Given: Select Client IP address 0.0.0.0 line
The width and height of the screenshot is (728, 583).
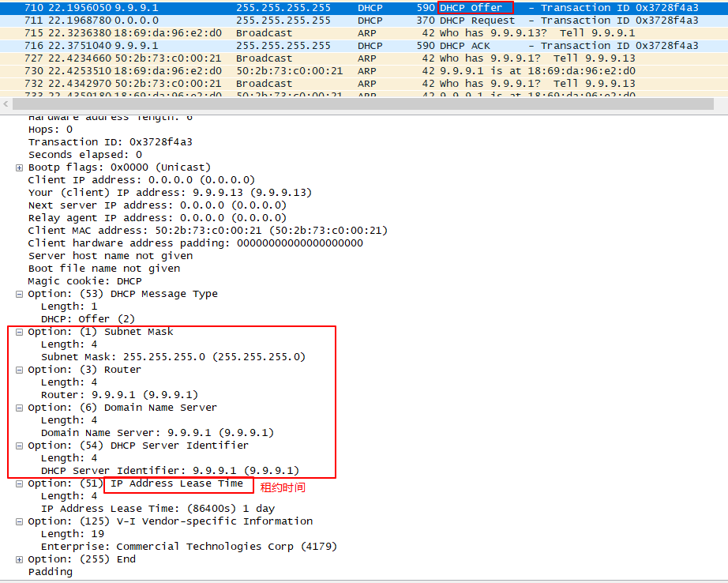Looking at the screenshot, I should 141,180.
